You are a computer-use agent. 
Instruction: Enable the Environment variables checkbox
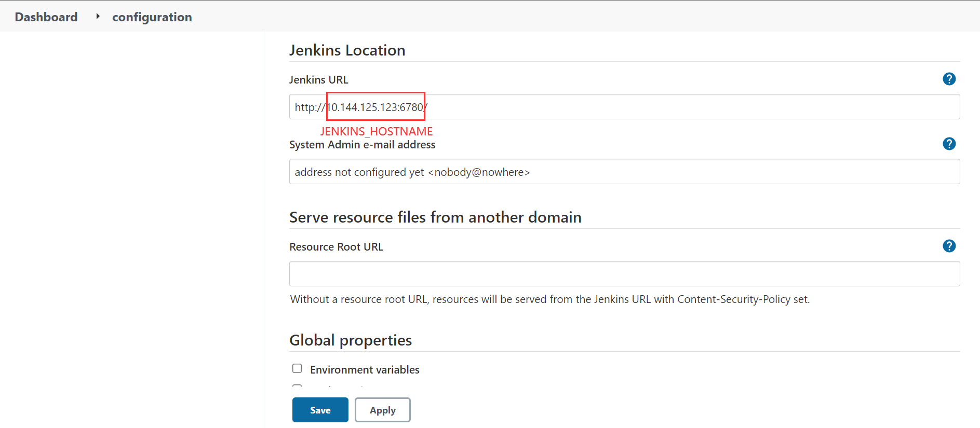coord(297,368)
